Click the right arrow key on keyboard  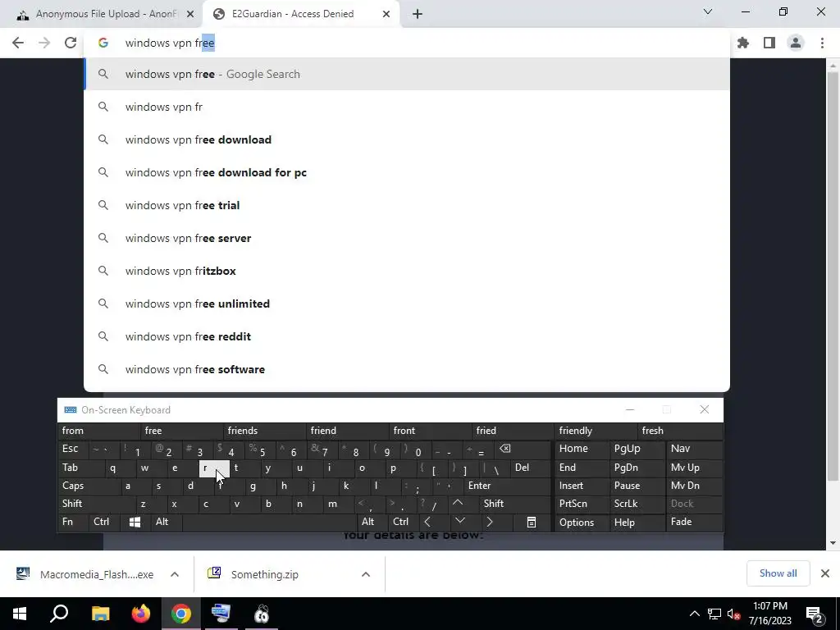[x=490, y=522]
